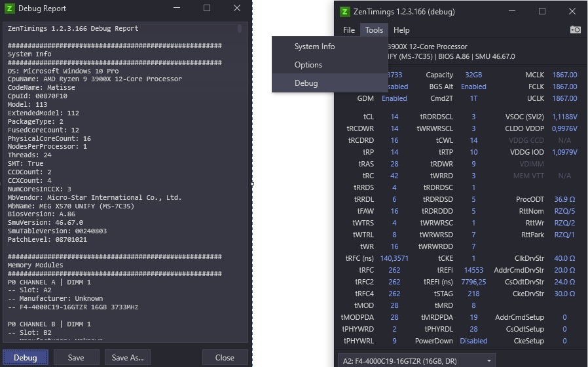Screen dimensions: 588x367
Task: Click the camera screenshot icon in ZenTimings
Action: point(576,29)
